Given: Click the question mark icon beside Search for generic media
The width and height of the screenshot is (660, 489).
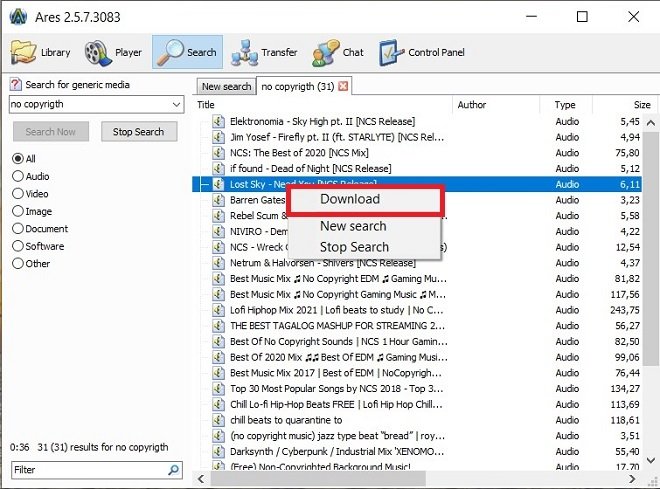Looking at the screenshot, I should [x=16, y=84].
